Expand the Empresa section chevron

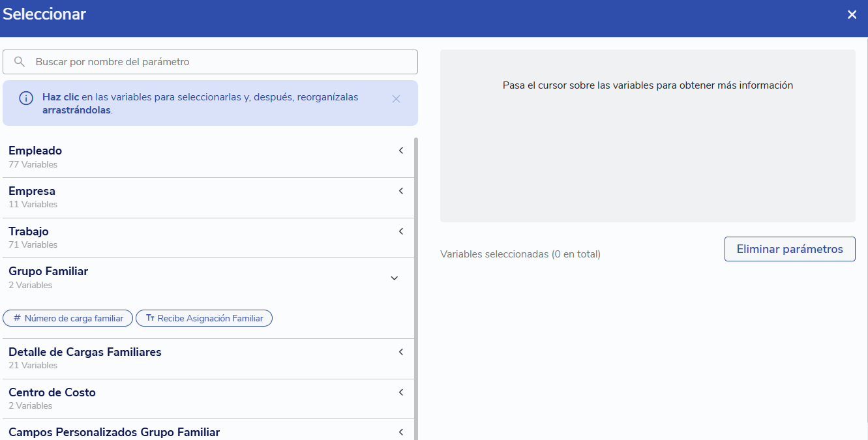[401, 191]
